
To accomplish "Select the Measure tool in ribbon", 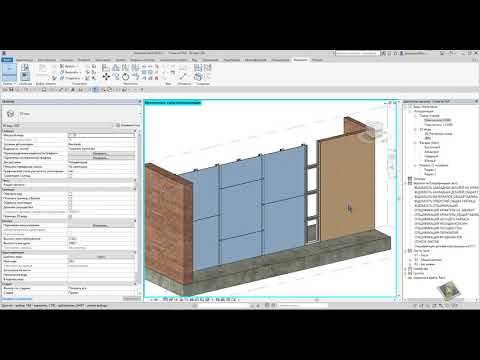I will 182,76.
